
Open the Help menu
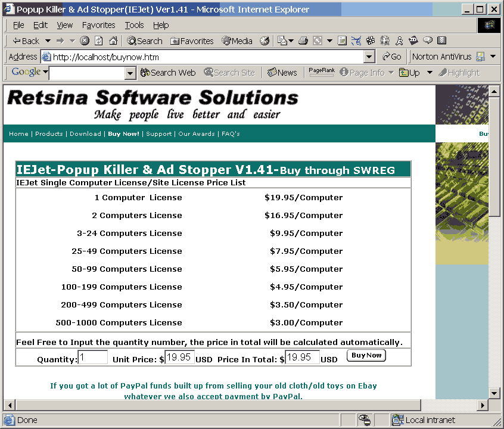161,25
